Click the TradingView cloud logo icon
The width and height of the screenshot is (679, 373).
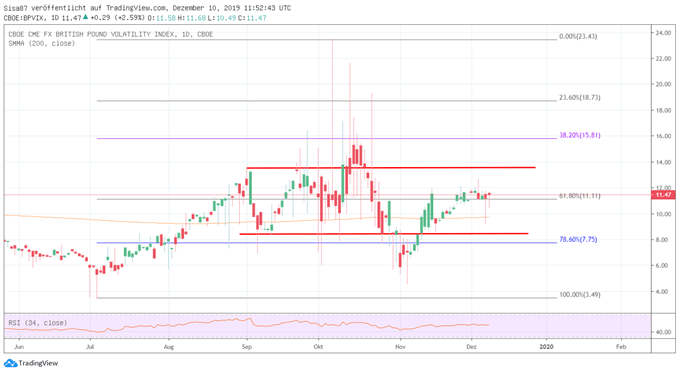[x=10, y=363]
